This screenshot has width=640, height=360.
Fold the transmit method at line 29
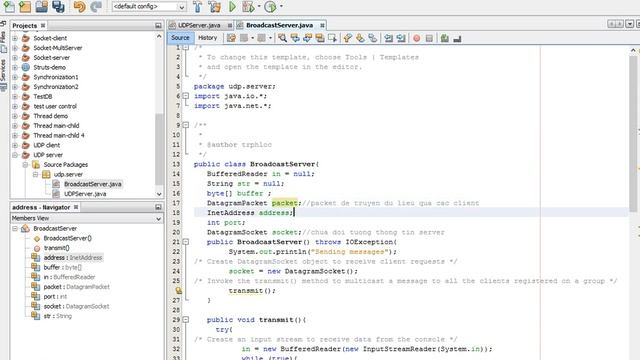pos(186,320)
